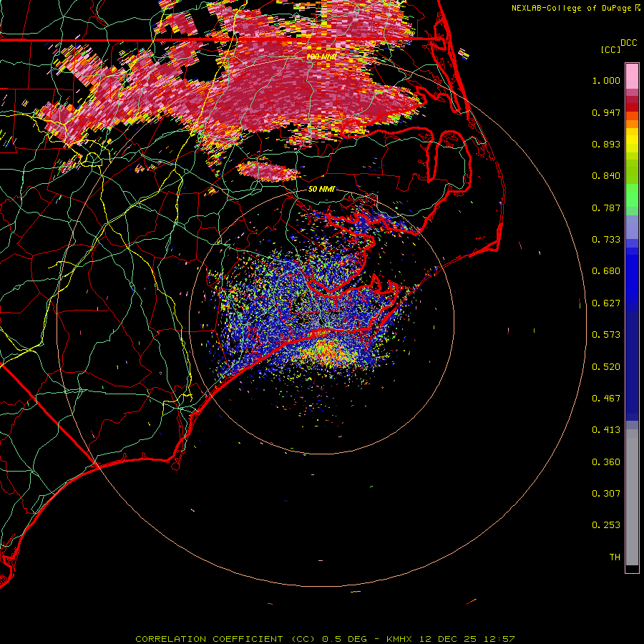Select the 0.307 scale value
Viewport: 644px width, 644px height.
pyautogui.click(x=606, y=494)
